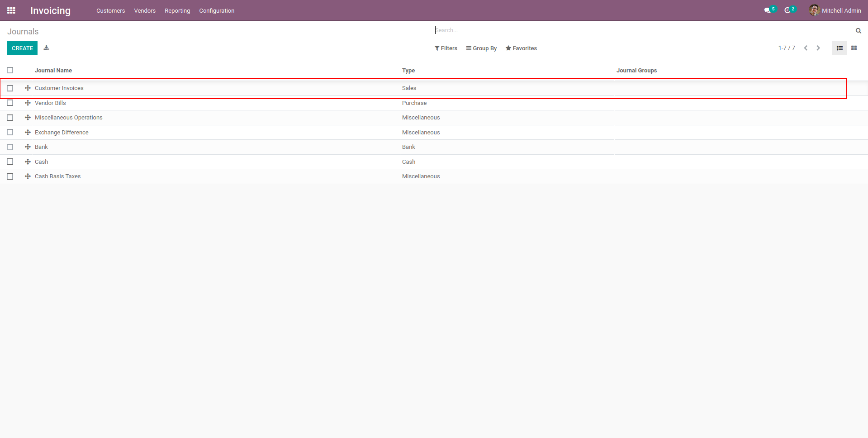Check the Customer Invoices row checkbox
Screen dimensions: 868x438
[10, 88]
